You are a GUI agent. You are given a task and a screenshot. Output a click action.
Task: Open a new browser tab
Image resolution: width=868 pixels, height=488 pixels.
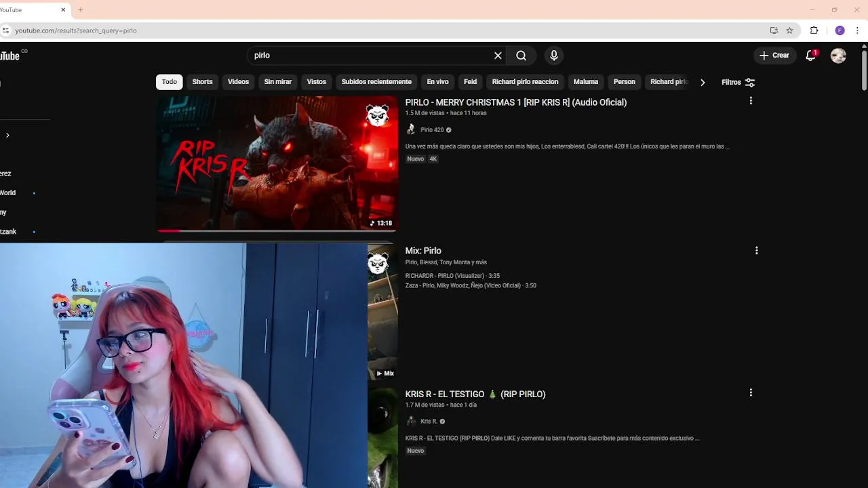pos(80,9)
